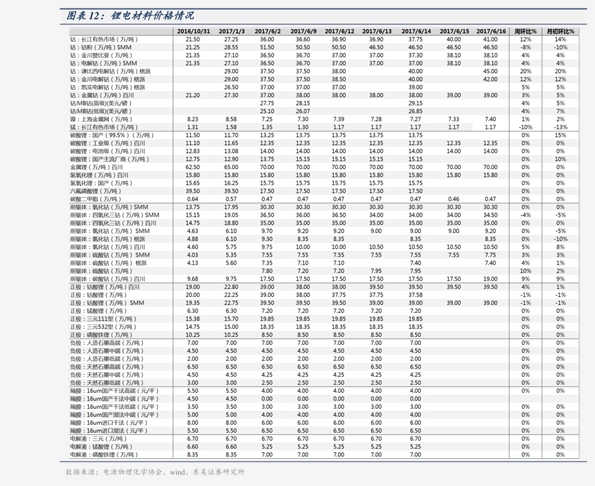The height and width of the screenshot is (486, 595).
Task: Select the 金属锂 (万/吨) 百川 row label
Action: click(96, 167)
